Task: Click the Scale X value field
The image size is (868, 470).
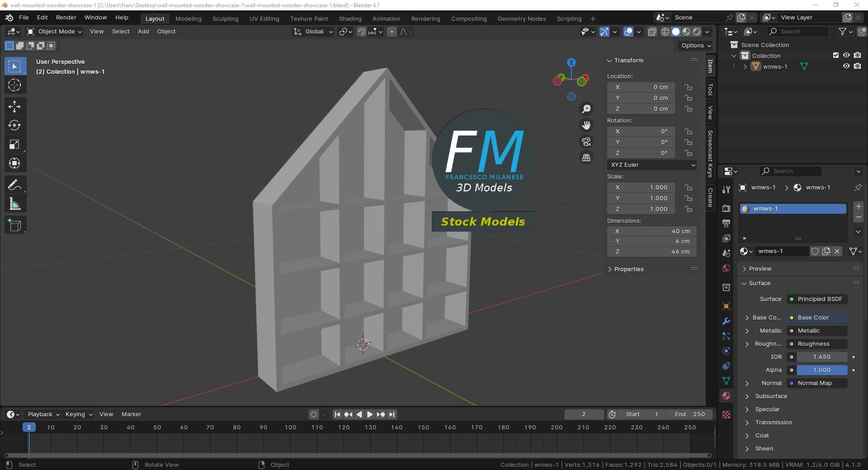Action: (x=641, y=188)
